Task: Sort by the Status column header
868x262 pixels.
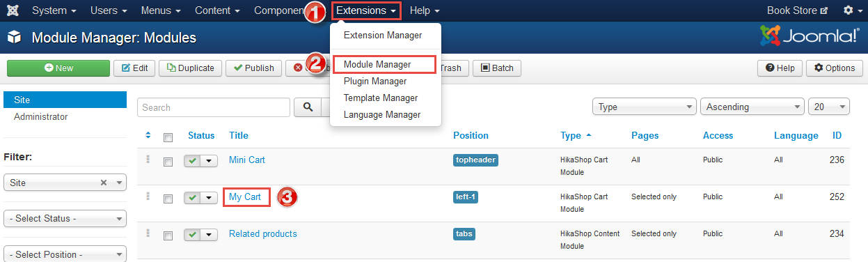Action: click(201, 135)
